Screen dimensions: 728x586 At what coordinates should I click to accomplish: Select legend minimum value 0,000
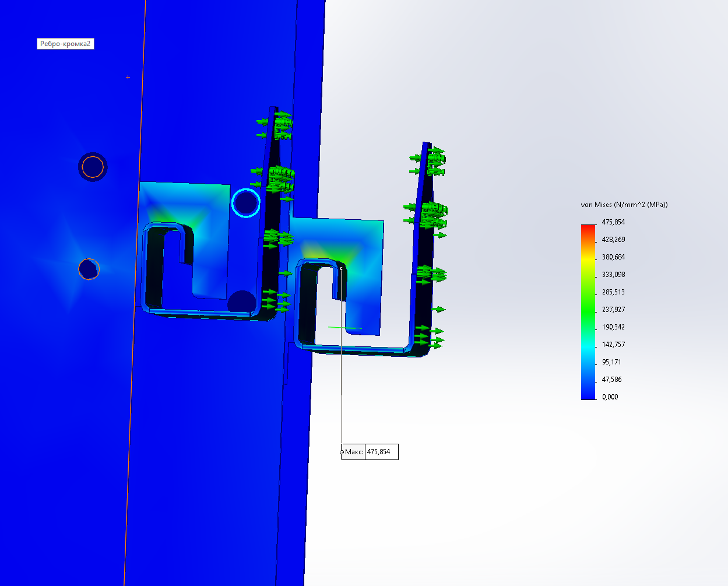tap(610, 397)
